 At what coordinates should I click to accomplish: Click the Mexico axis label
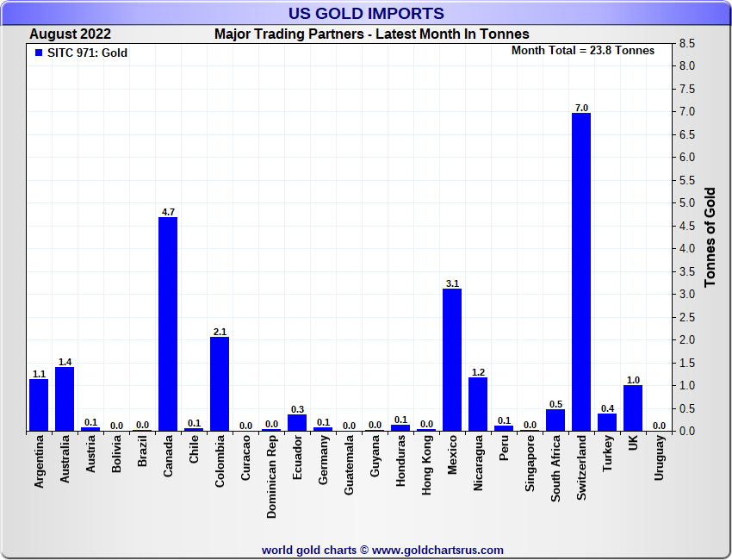(x=452, y=454)
